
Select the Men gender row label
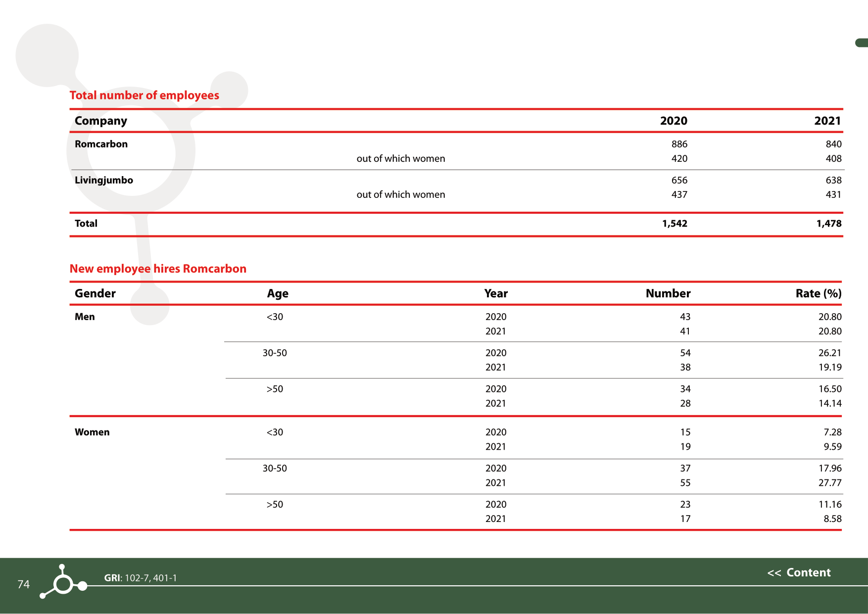point(84,317)
